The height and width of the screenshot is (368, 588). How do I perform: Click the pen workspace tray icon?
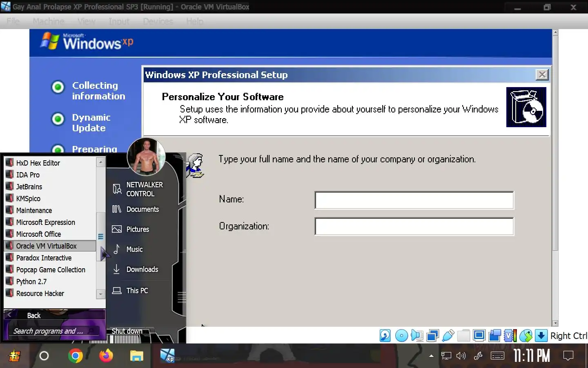tap(478, 356)
